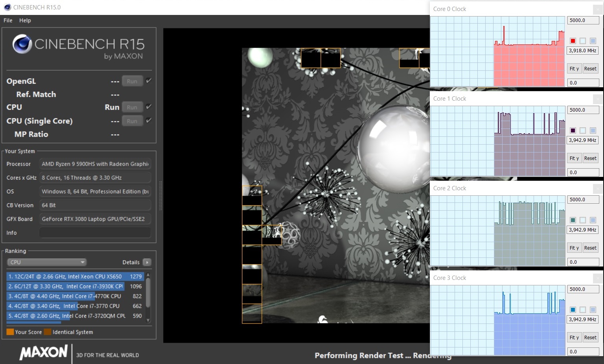Close the Core 1 Clock graph window
This screenshot has width=604, height=364.
click(x=598, y=99)
